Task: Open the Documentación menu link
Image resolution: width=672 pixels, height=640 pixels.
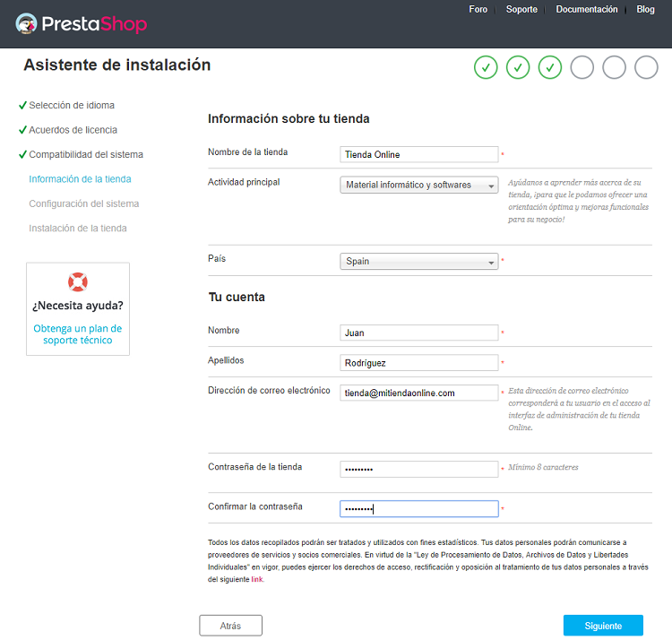Action: pyautogui.click(x=587, y=10)
